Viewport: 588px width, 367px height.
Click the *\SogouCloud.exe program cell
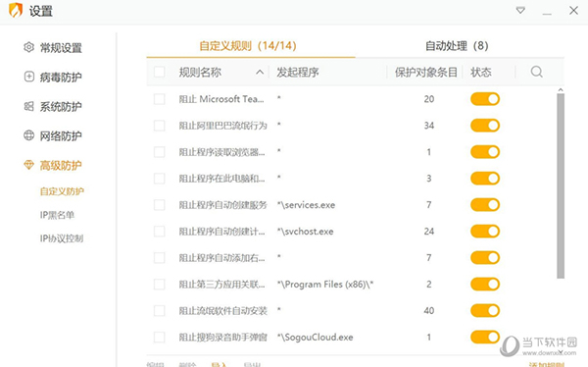point(315,337)
